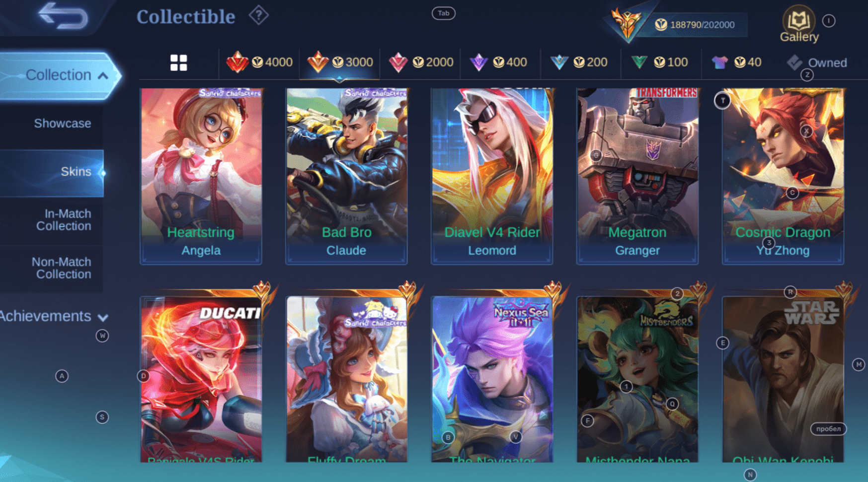Filter by the 2000 points pink gem

[398, 63]
